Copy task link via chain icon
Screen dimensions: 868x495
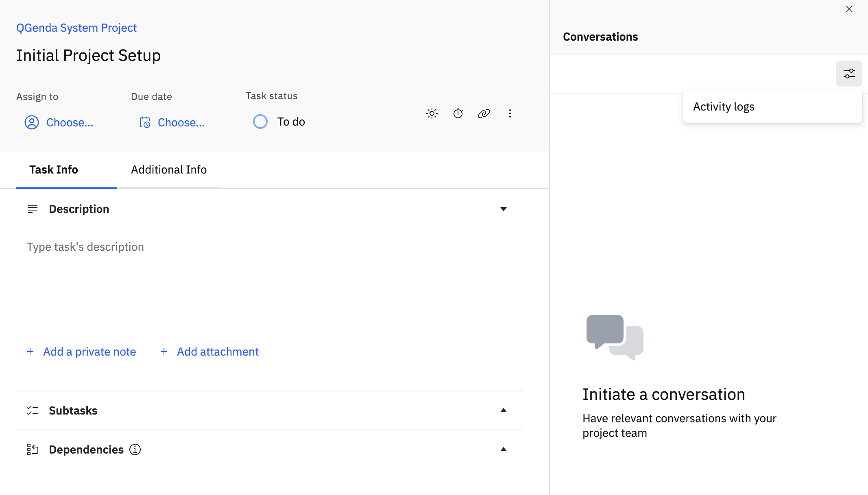tap(484, 113)
